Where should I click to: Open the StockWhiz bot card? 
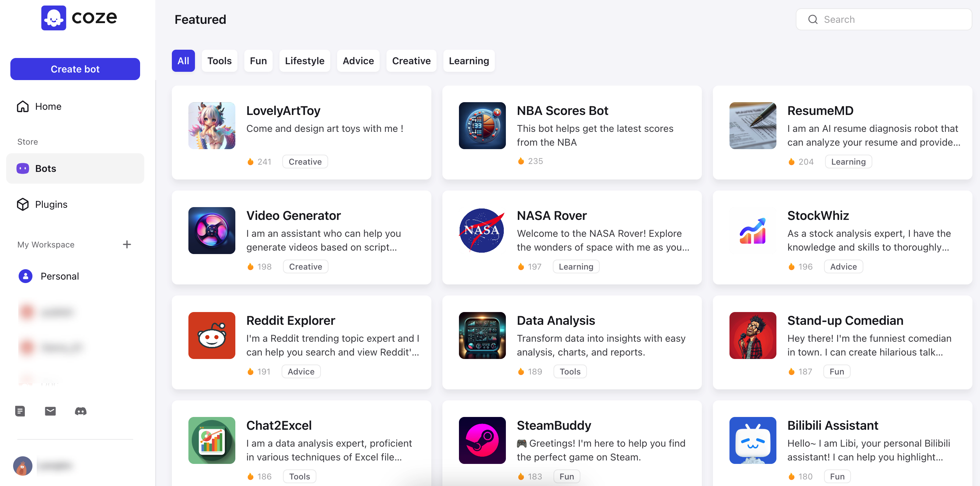(x=842, y=237)
